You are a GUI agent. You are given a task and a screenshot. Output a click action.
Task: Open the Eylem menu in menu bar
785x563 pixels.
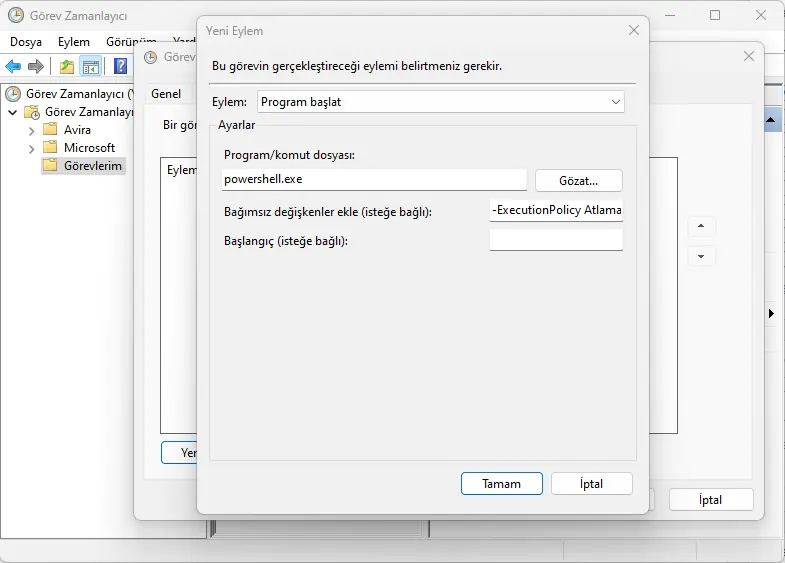coord(74,42)
